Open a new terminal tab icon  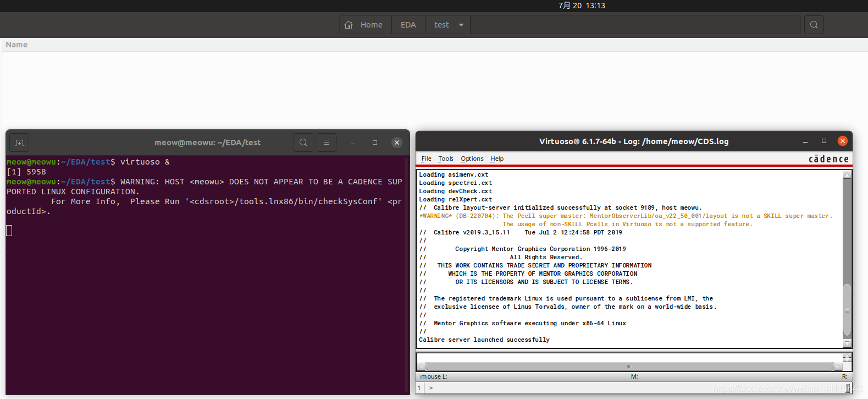tap(19, 143)
